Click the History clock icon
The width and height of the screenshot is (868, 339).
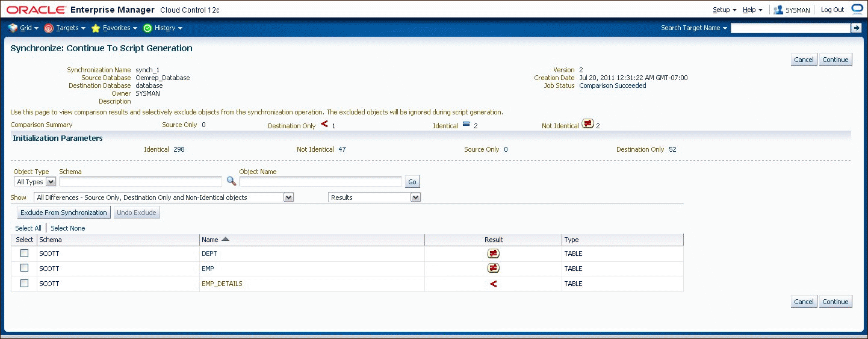coord(147,28)
